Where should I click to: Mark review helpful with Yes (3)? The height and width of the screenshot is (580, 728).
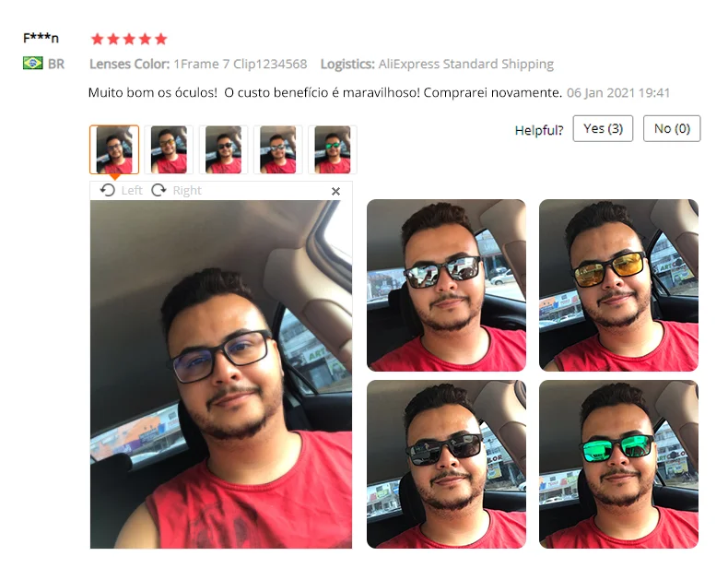(603, 128)
